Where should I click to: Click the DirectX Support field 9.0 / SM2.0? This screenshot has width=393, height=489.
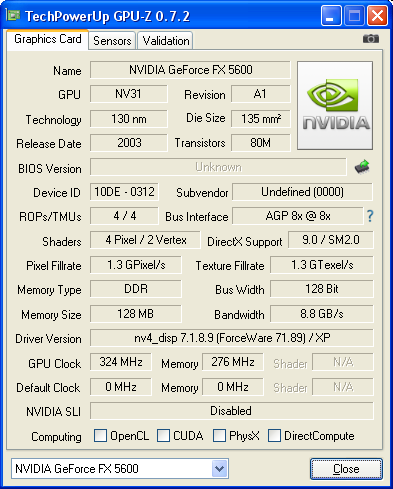[331, 240]
